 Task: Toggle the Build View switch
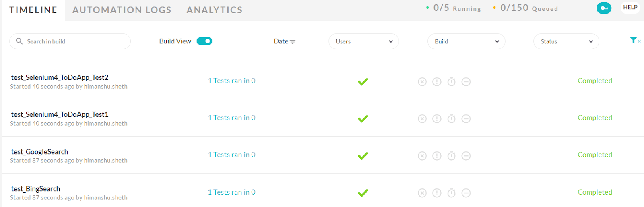(204, 41)
